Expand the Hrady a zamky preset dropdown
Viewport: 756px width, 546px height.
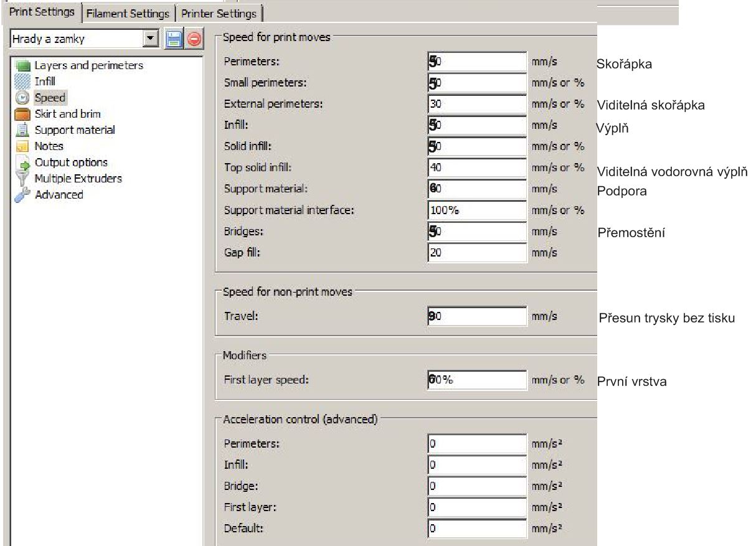click(149, 39)
